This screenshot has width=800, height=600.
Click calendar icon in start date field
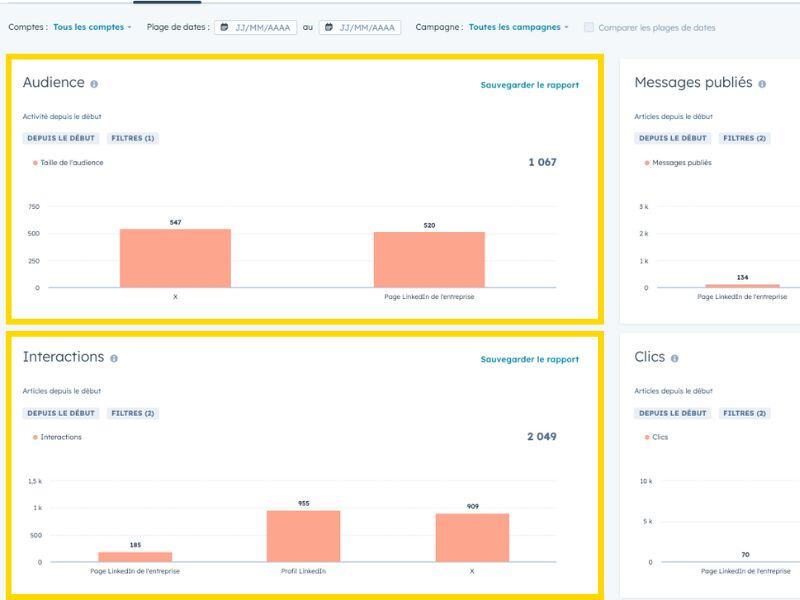point(224,27)
